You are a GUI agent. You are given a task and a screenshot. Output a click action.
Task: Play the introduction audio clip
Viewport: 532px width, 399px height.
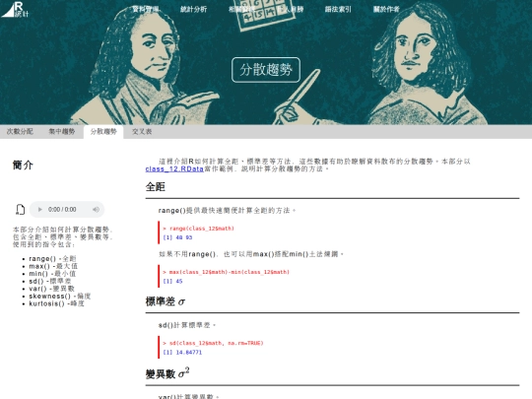pyautogui.click(x=39, y=210)
